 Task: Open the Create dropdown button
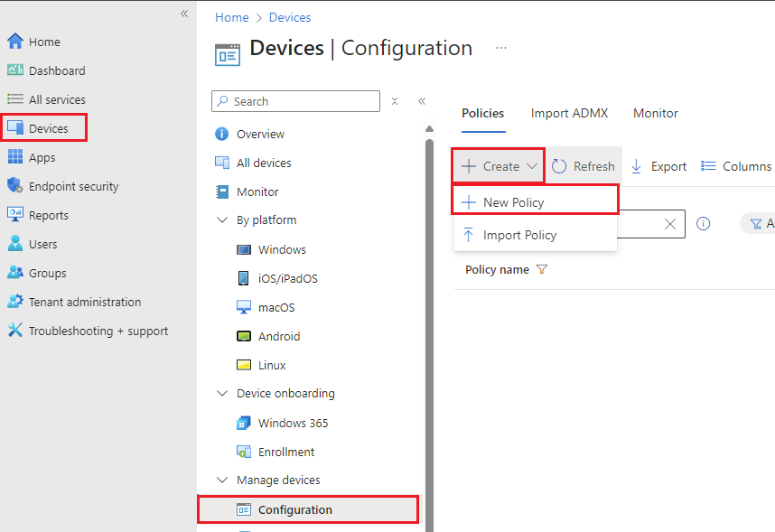pos(499,166)
